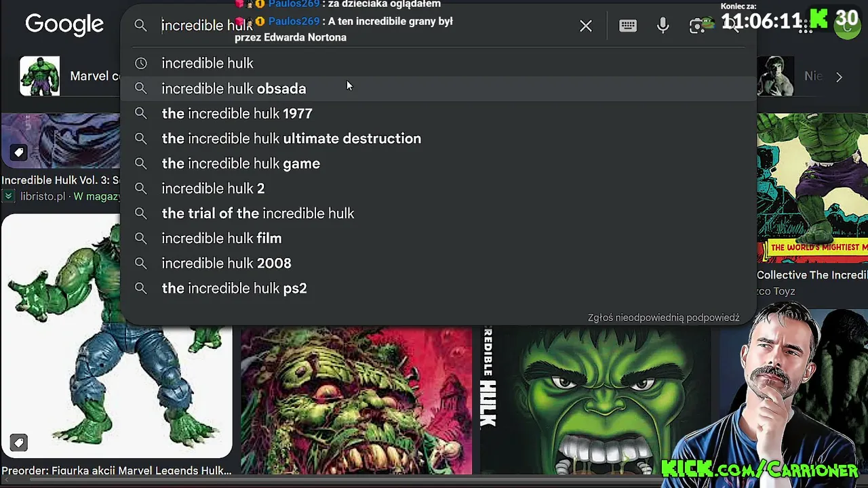Open the green Hulk face poster image

point(595,401)
